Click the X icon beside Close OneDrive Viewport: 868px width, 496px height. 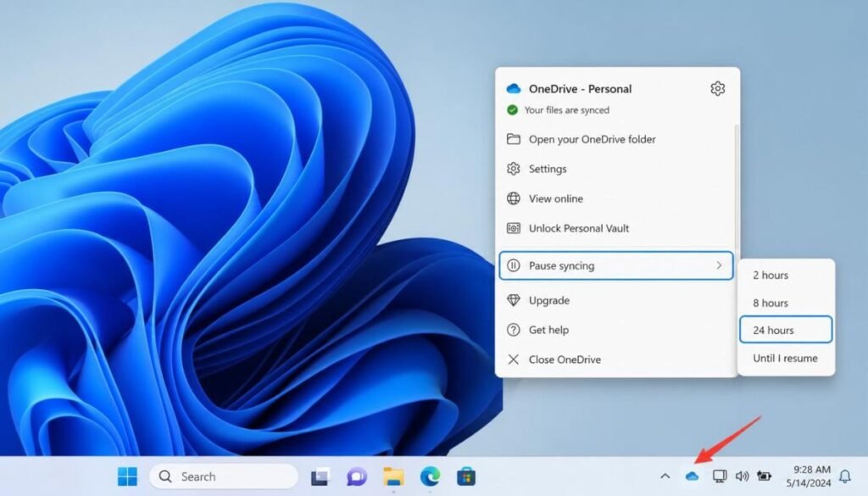click(x=513, y=359)
